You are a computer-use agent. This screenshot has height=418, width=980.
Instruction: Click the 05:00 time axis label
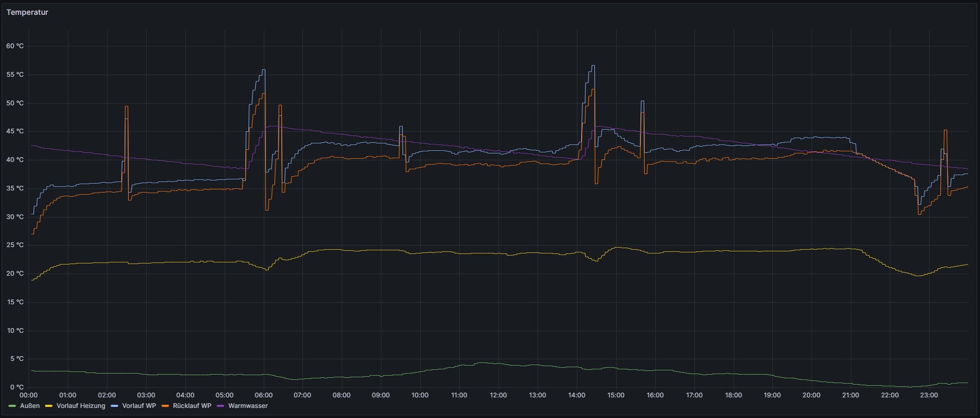[x=225, y=395]
